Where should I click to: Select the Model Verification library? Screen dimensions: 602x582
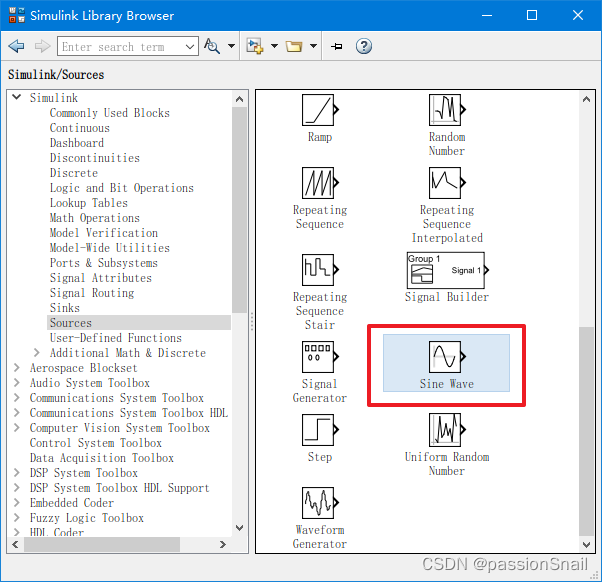(x=104, y=233)
